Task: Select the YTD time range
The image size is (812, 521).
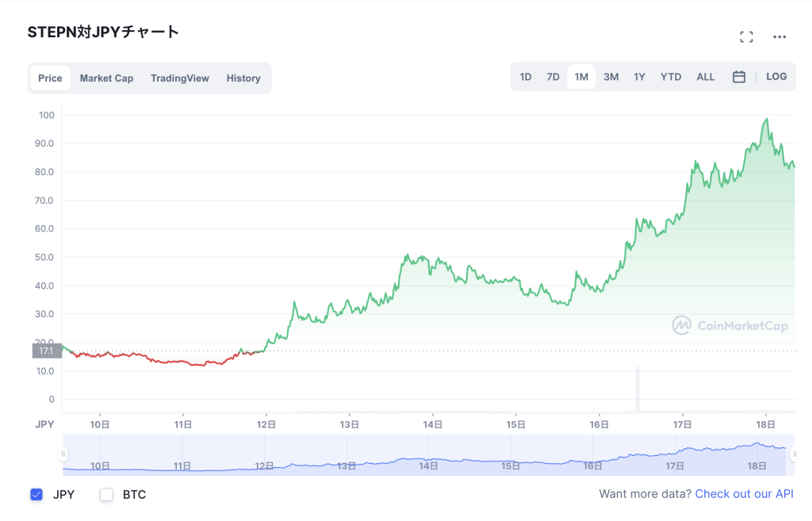Action: tap(671, 77)
